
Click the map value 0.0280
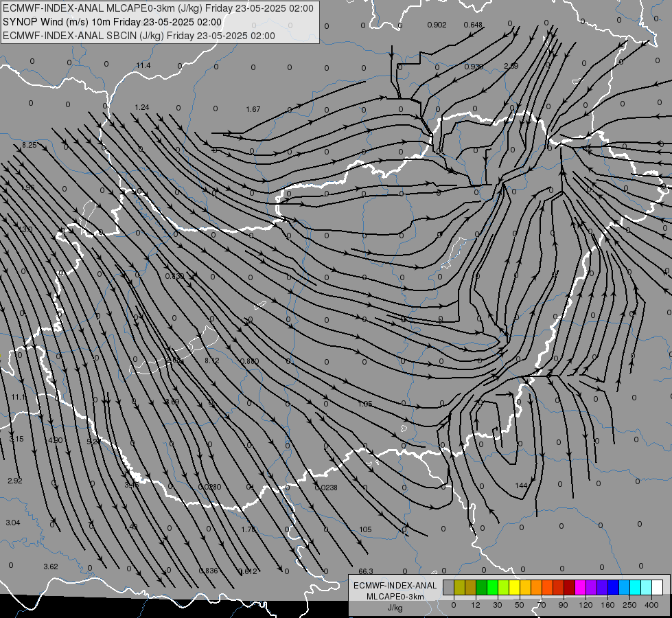click(x=209, y=488)
